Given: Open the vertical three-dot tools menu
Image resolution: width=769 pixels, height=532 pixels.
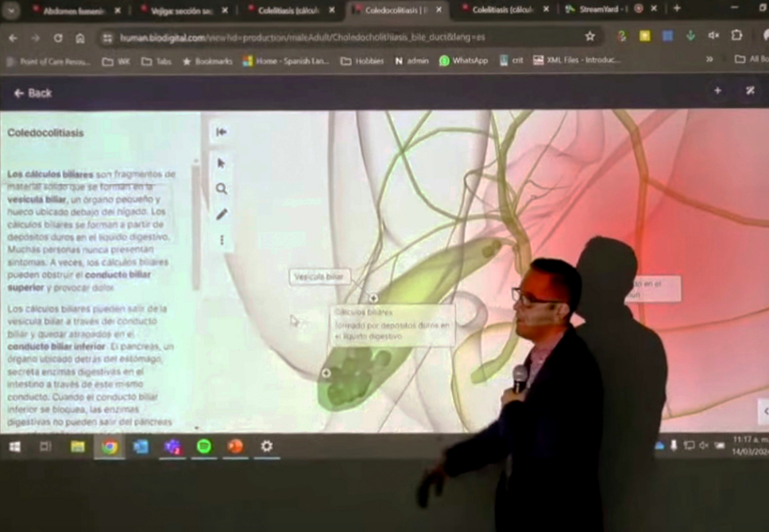Looking at the screenshot, I should pyautogui.click(x=222, y=240).
